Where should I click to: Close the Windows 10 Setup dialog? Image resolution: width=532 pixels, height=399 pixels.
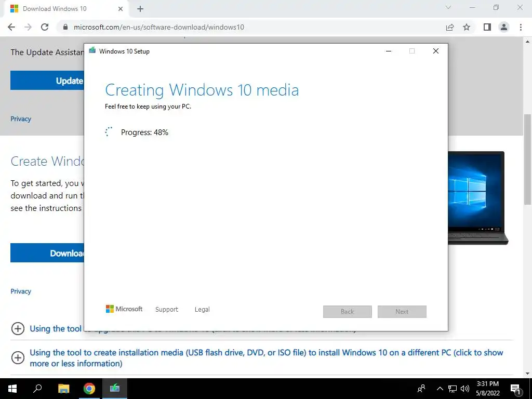(x=436, y=51)
